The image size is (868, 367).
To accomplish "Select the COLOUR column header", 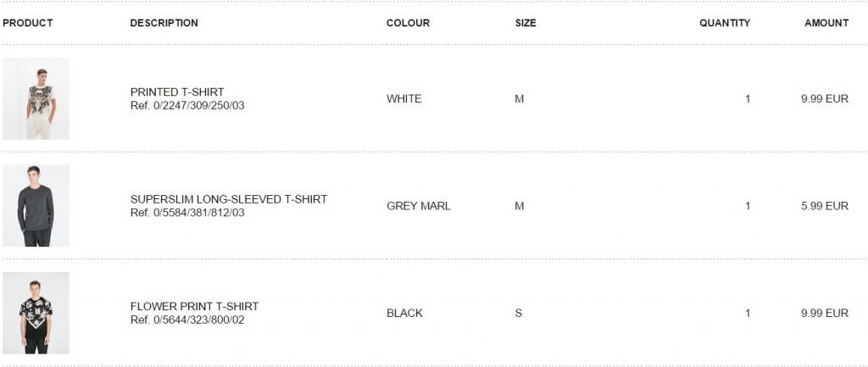I will click(408, 23).
